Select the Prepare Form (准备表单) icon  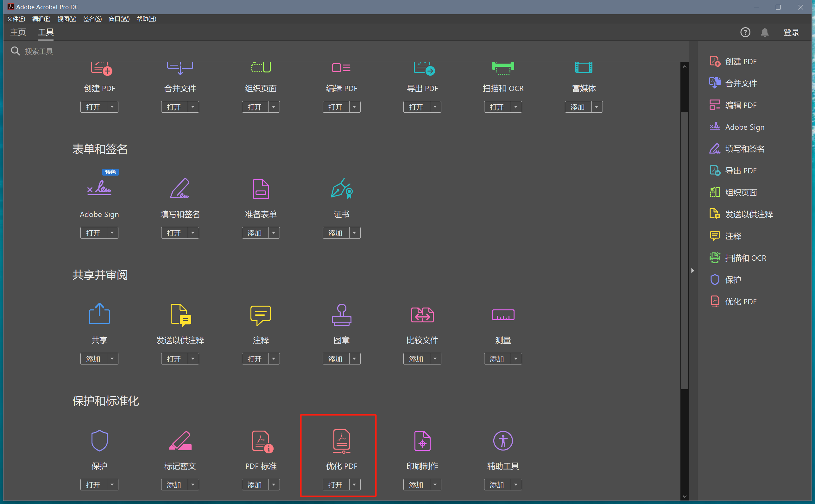(x=261, y=189)
